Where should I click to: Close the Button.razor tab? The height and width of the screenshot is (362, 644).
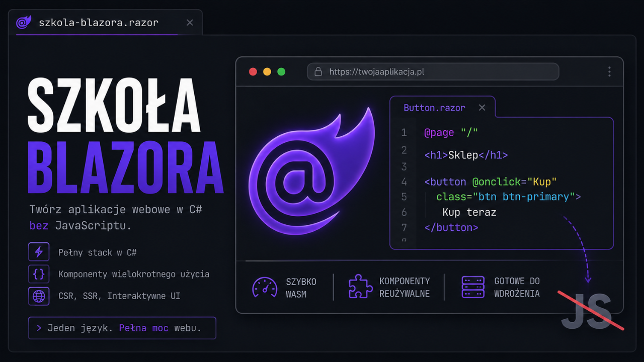(x=482, y=108)
